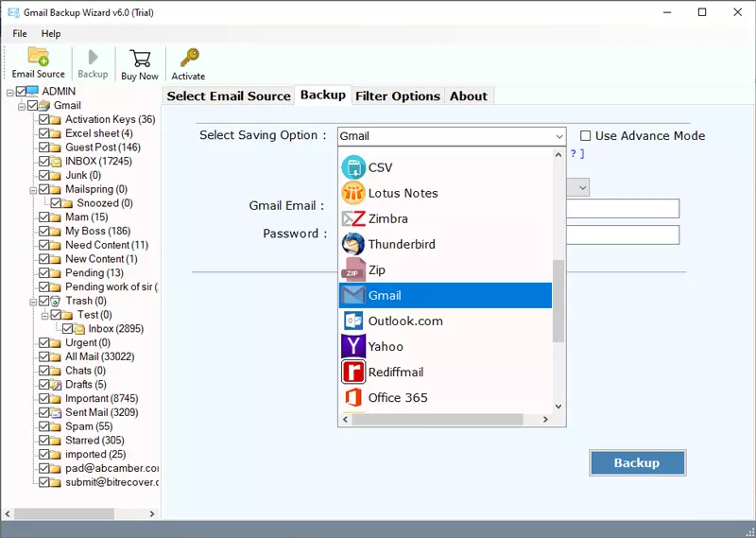Screen dimensions: 756x538
Task: Open the Filter Options tab
Action: pos(398,96)
